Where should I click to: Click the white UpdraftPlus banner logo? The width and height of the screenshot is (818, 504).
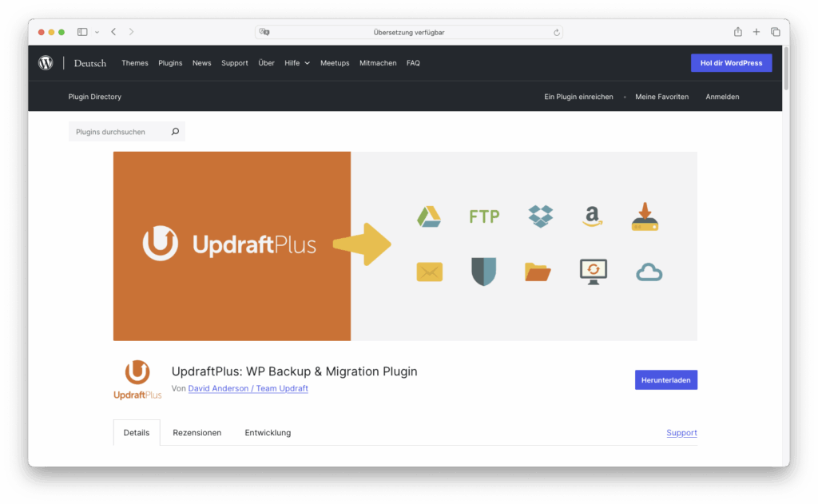229,243
